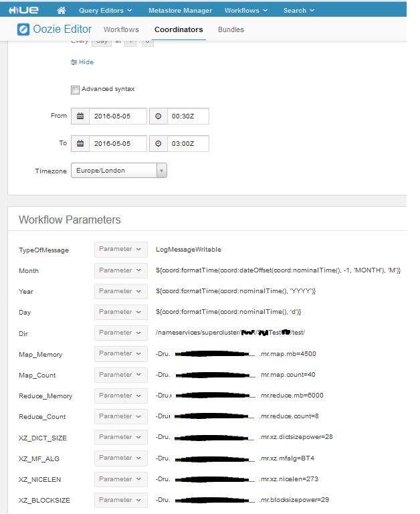The image size is (420, 514).
Task: Click the Workflow Parameters heading
Action: (x=70, y=220)
